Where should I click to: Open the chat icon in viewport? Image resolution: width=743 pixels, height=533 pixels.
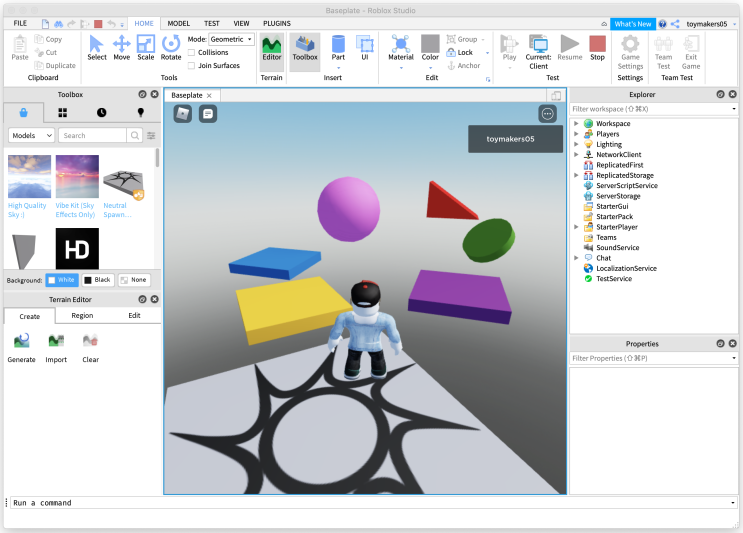pyautogui.click(x=208, y=114)
